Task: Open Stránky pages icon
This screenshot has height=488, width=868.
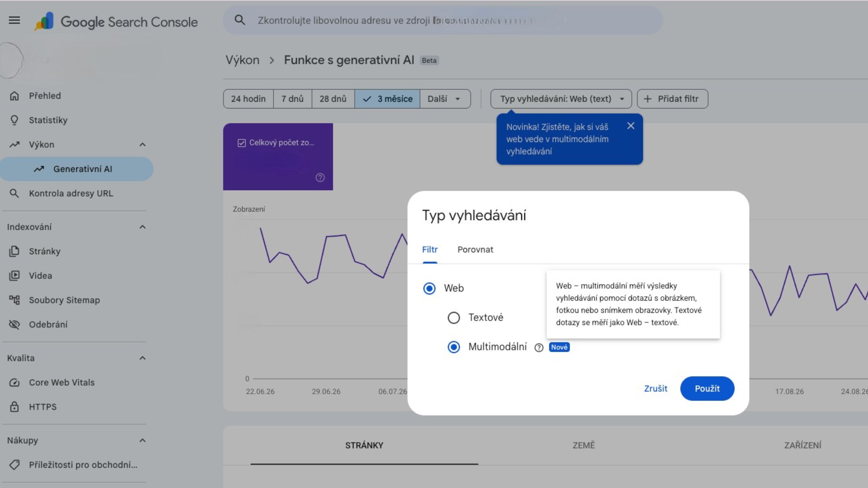Action: 14,251
